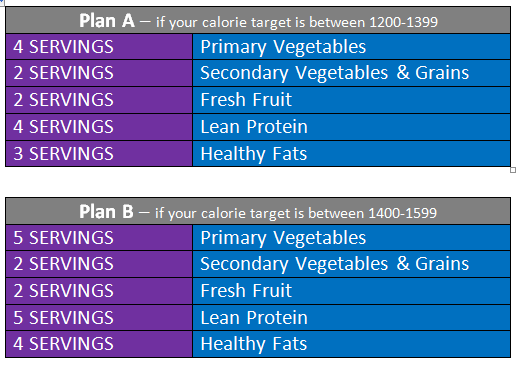Click Plan A Fresh Fruit cell
Viewport: 518px width, 366px height.
pos(351,100)
